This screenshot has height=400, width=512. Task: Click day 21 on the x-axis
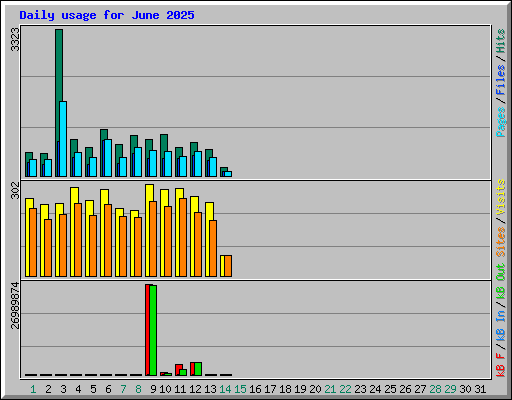point(330,389)
